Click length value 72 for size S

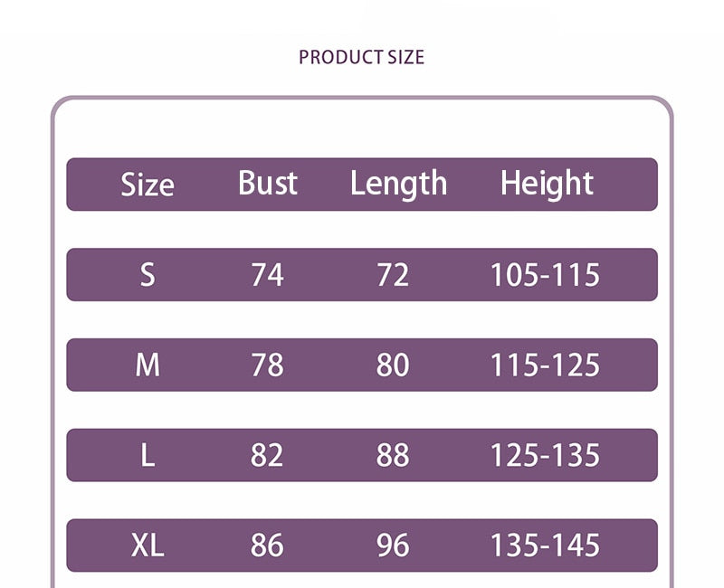point(393,274)
